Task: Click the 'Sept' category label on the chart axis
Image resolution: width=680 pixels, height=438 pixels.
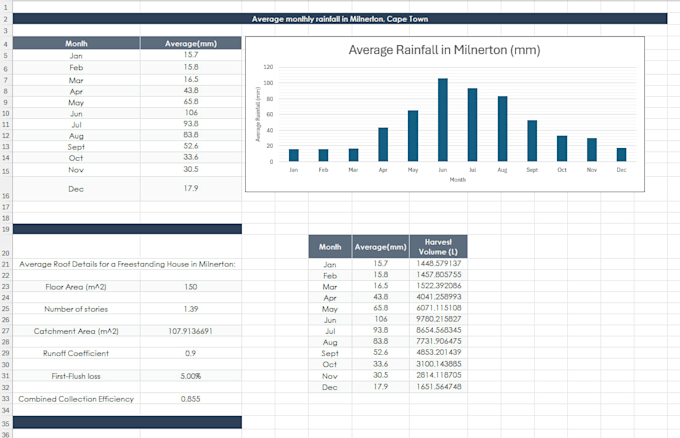Action: (532, 170)
